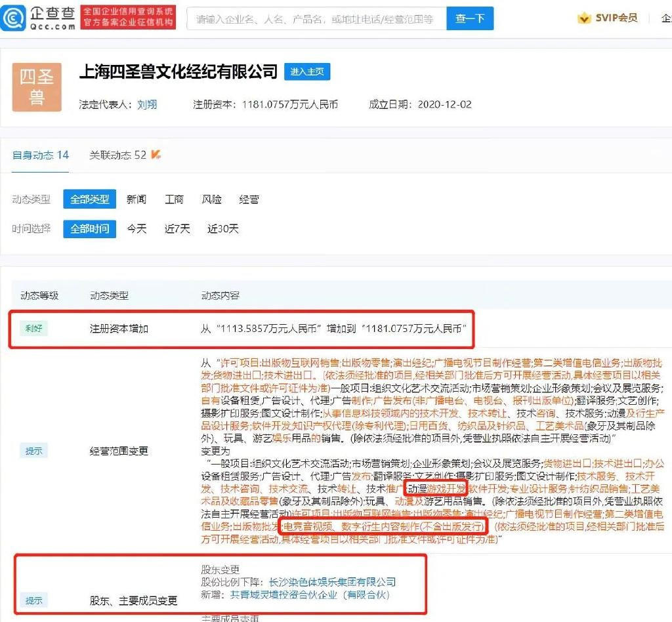Click 股东、主要成员变更 type cell

coord(133,600)
